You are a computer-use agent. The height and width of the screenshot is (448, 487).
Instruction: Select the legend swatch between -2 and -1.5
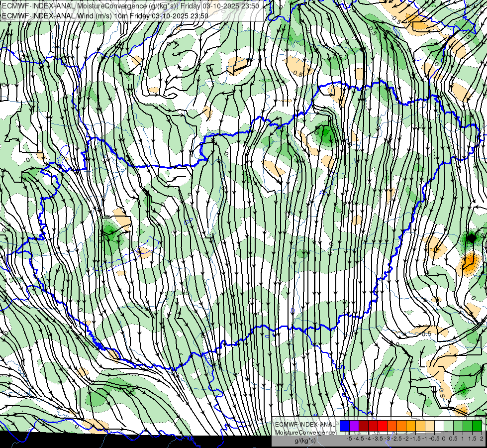(x=410, y=426)
